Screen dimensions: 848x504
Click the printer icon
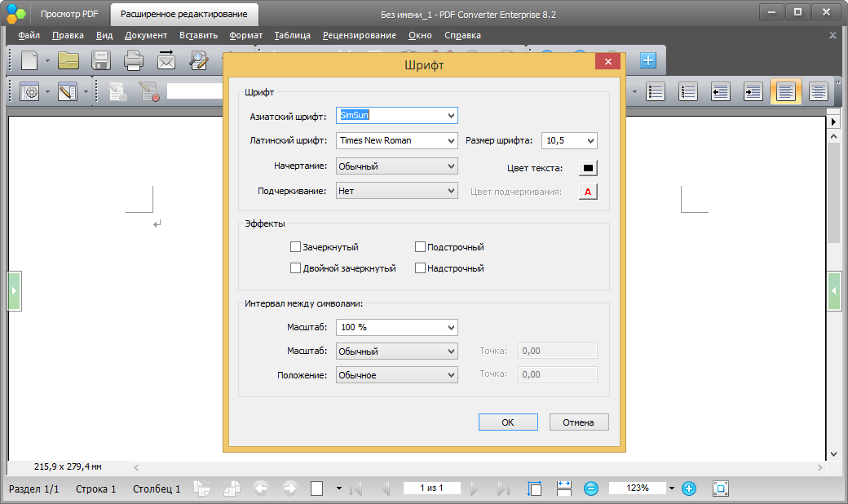click(134, 60)
